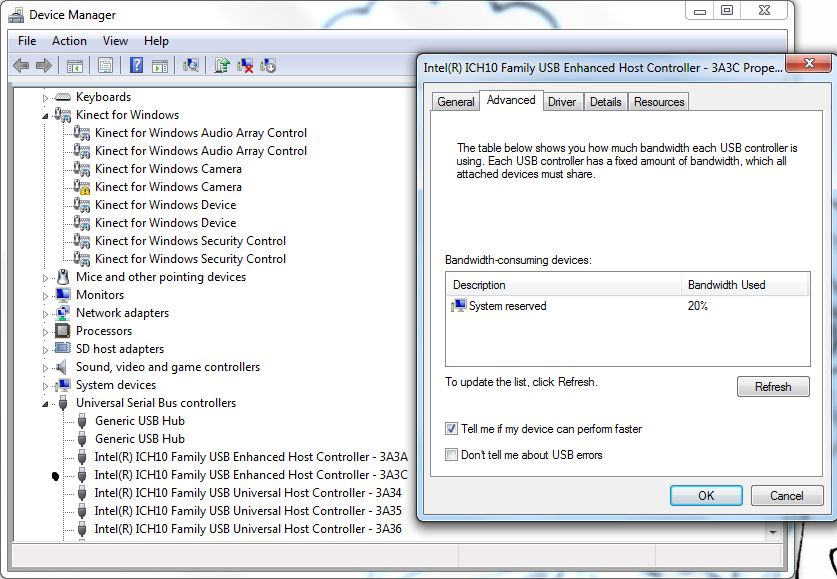Expand Sound, video and game controllers node

pyautogui.click(x=45, y=368)
